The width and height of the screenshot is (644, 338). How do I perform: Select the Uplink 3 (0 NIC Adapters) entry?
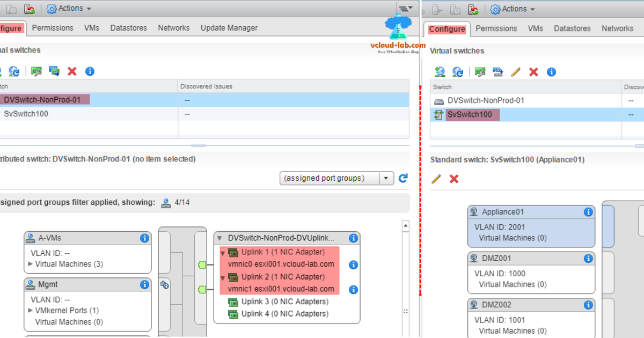coord(284,302)
